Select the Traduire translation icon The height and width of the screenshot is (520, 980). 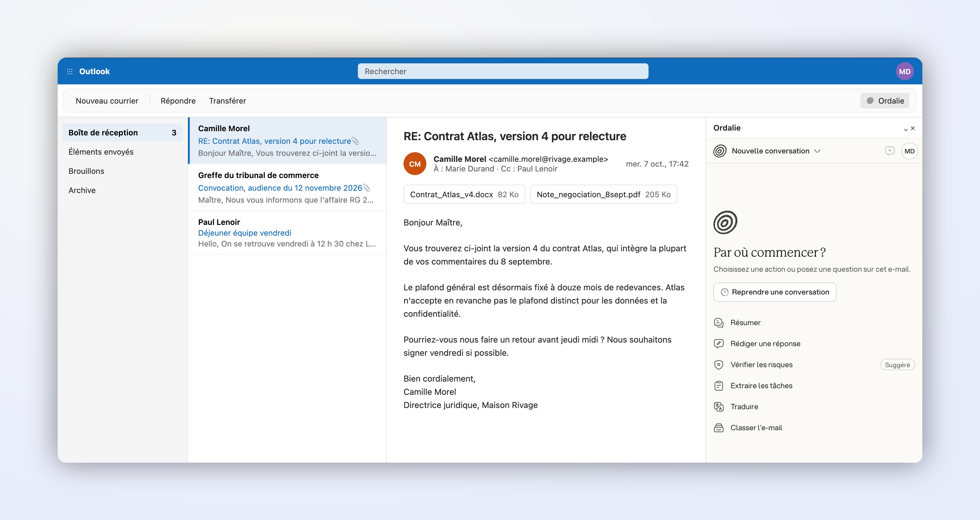719,407
